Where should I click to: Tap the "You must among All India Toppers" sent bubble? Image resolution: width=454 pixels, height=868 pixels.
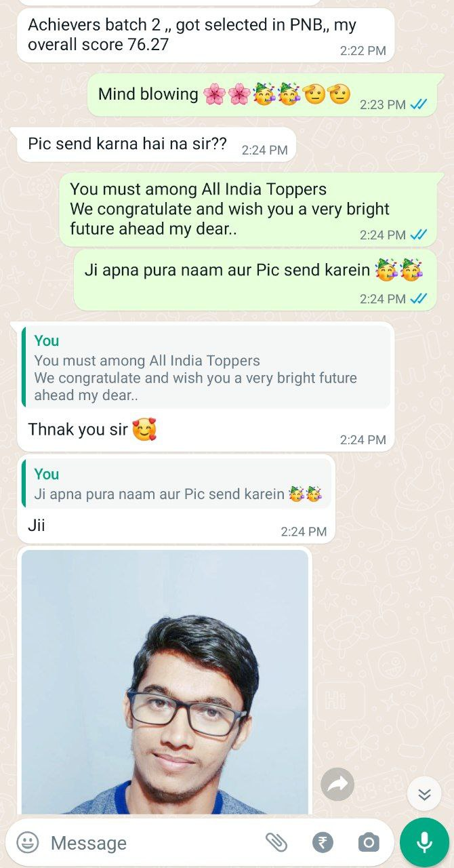point(248,209)
